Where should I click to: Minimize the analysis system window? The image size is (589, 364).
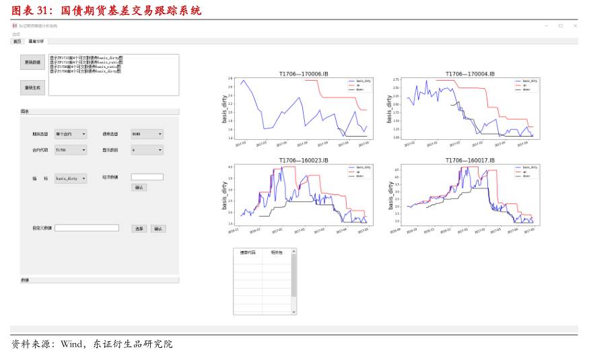(547, 26)
